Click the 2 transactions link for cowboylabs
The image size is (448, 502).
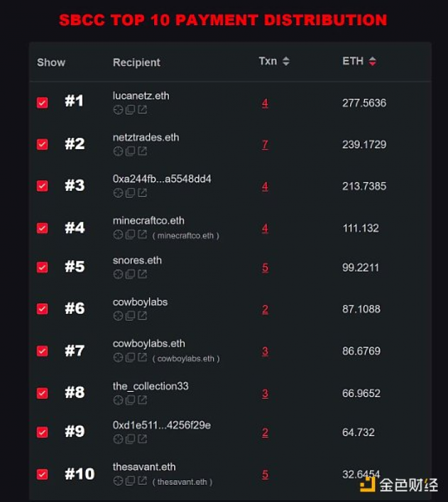265,309
